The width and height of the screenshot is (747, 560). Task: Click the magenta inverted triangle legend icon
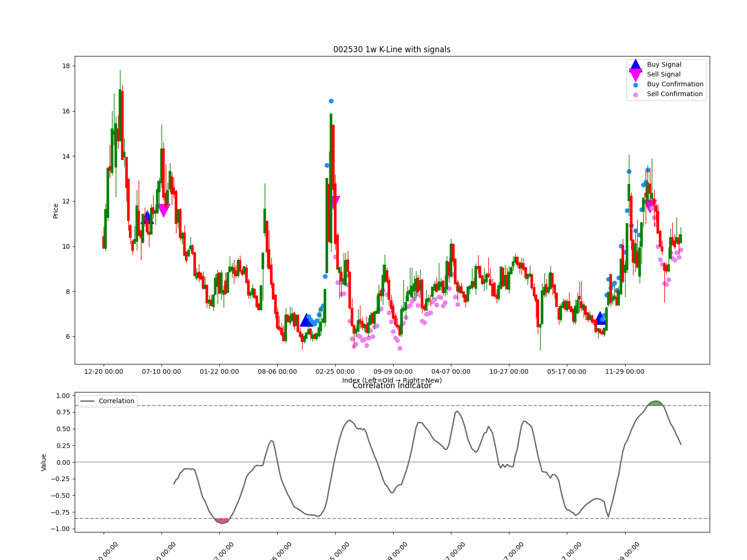point(635,75)
